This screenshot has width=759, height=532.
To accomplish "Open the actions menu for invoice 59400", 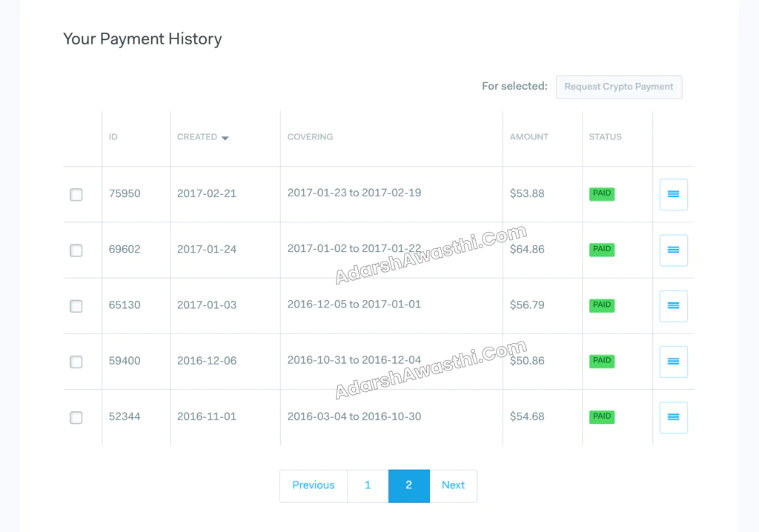I will [673, 362].
